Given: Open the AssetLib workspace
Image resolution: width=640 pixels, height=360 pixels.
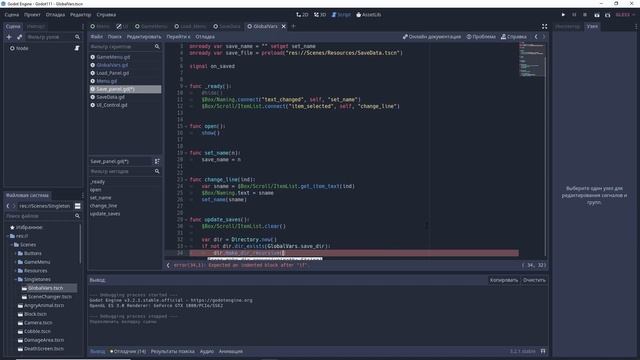Looking at the screenshot, I should pyautogui.click(x=369, y=15).
